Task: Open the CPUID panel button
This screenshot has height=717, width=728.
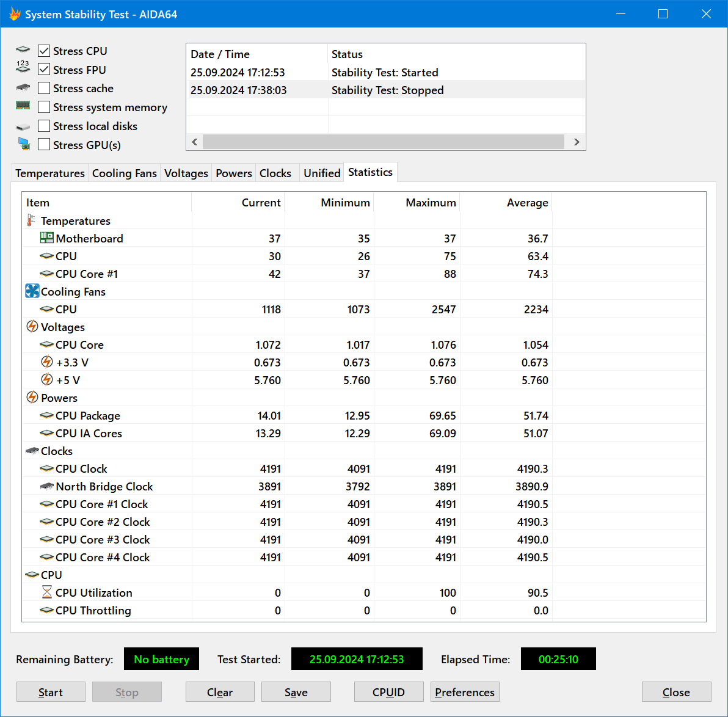Action: (388, 692)
